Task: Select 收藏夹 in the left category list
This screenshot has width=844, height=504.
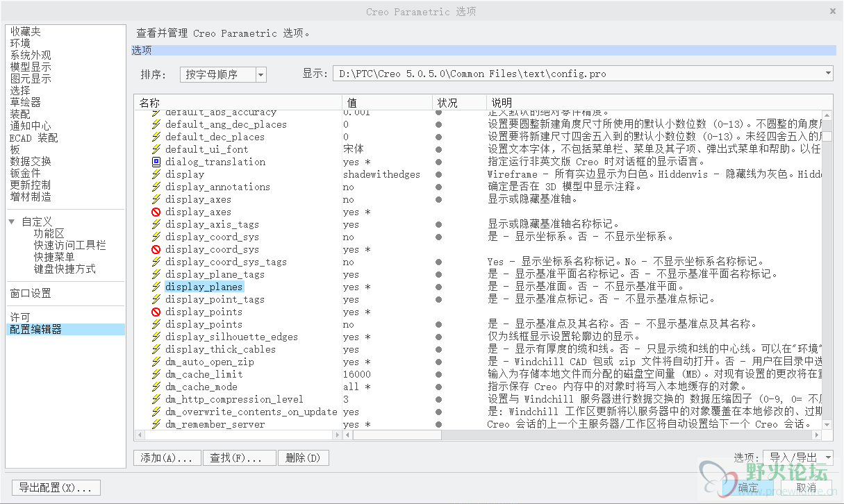Action: [25, 31]
